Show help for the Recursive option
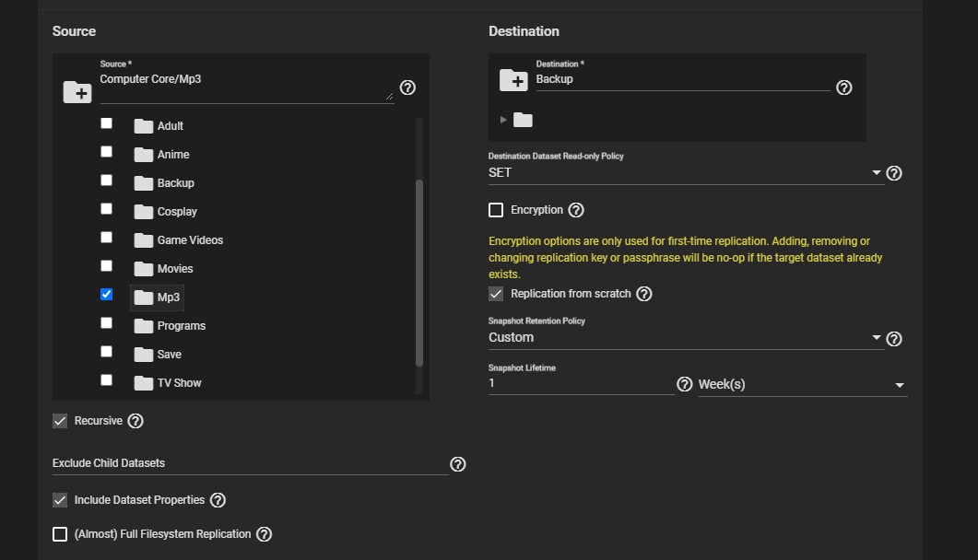 coord(136,421)
